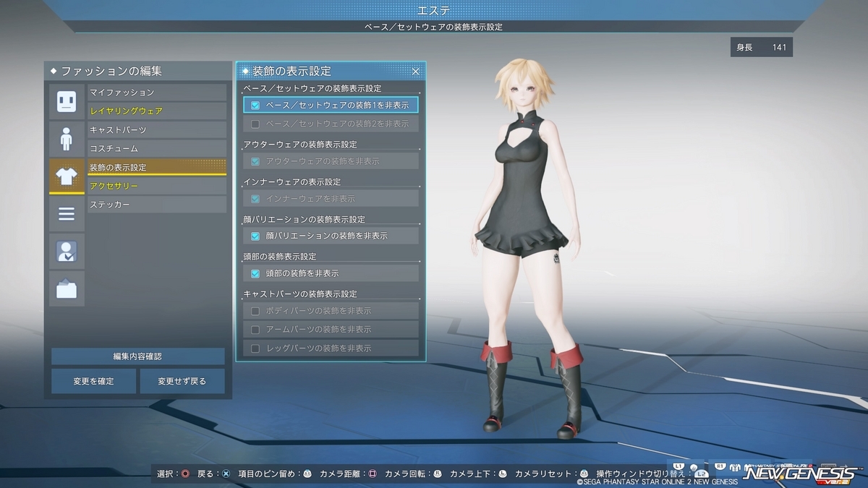Click the エステ screen title
The image size is (868, 488).
coord(434,10)
